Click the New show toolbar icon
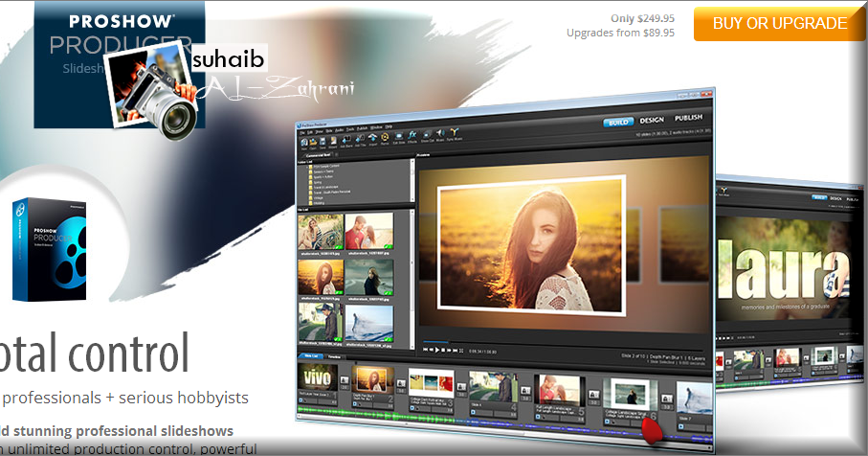The width and height of the screenshot is (868, 456). (x=304, y=142)
